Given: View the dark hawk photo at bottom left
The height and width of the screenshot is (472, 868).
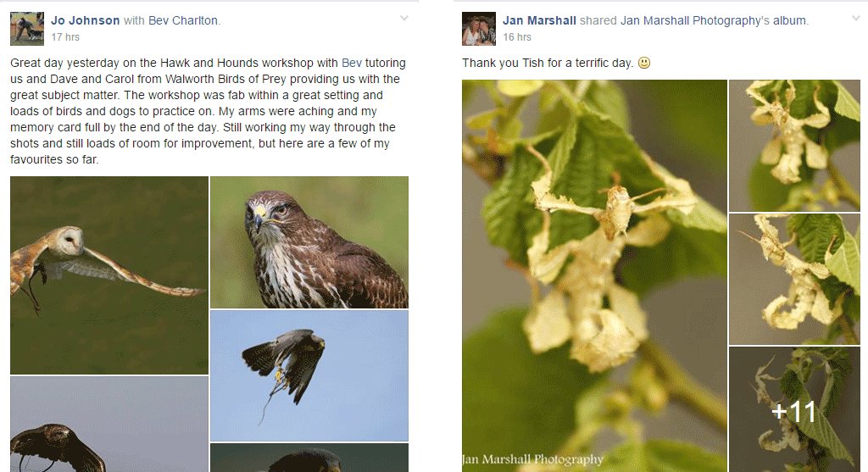Looking at the screenshot, I should pyautogui.click(x=109, y=424).
